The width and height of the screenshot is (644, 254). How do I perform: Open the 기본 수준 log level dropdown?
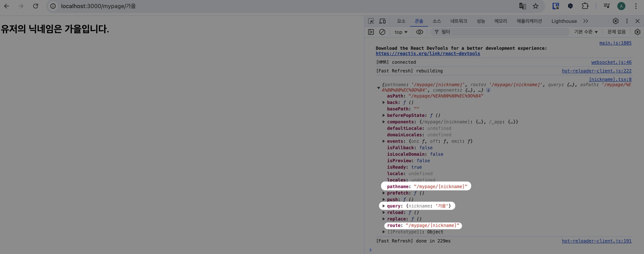pos(586,32)
